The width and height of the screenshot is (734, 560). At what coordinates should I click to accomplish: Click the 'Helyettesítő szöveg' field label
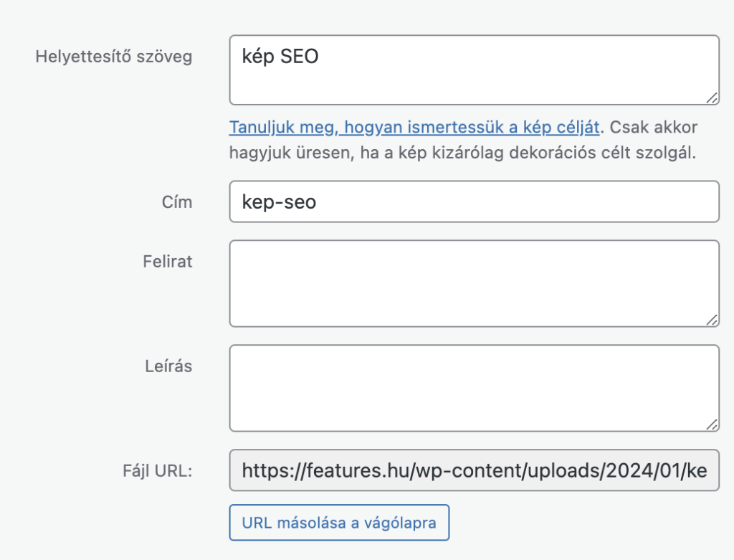tap(113, 57)
